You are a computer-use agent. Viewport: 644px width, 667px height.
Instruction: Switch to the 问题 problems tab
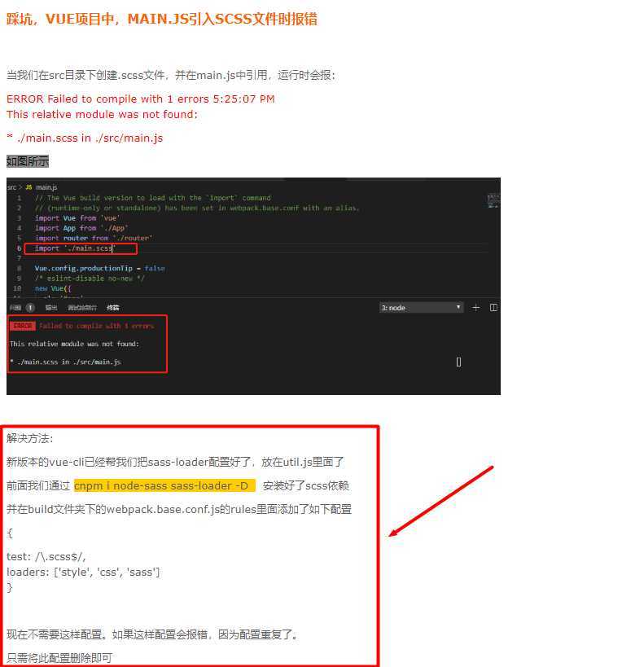(x=15, y=308)
